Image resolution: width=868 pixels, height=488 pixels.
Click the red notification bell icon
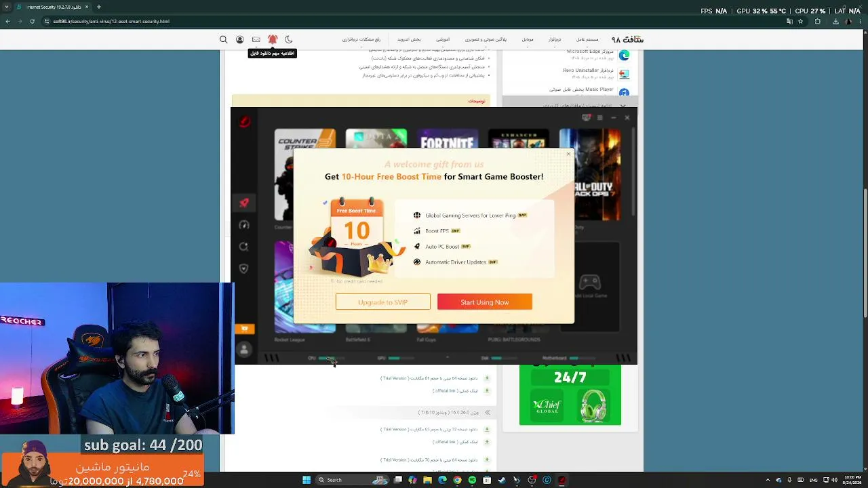tap(273, 39)
